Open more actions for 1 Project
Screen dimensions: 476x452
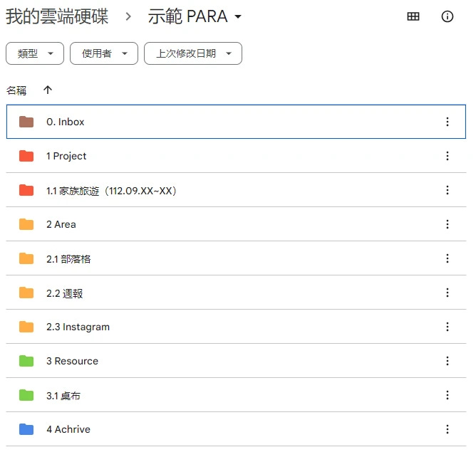pos(447,156)
